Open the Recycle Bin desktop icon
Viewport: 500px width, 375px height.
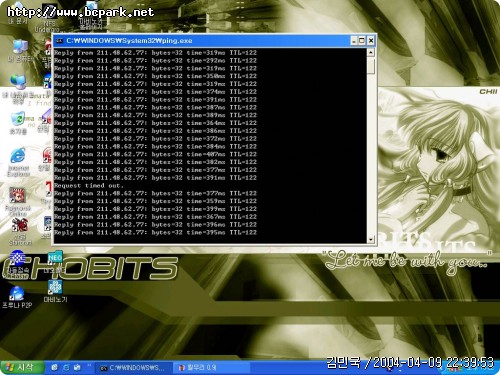point(18,123)
